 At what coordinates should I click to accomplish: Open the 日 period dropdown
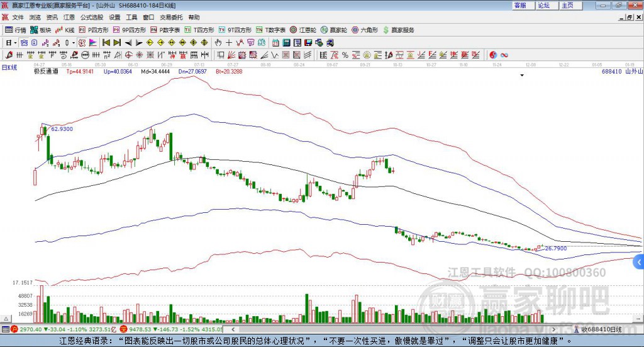[11, 43]
